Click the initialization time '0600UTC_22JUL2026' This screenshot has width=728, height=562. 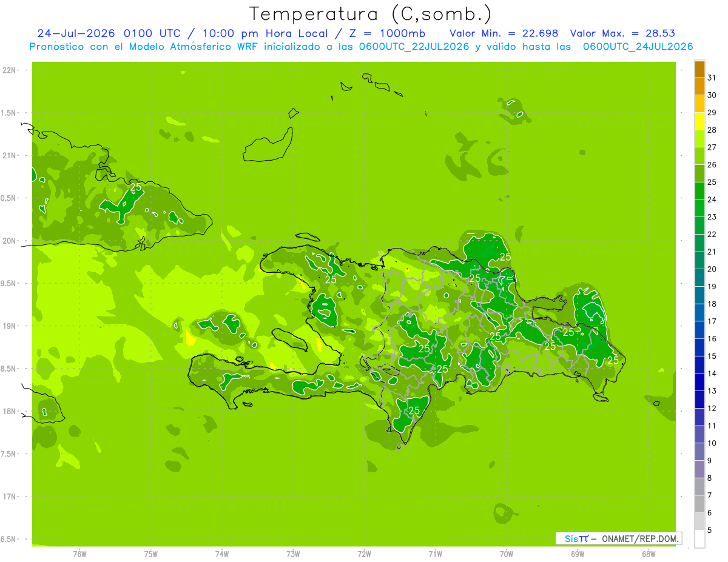point(413,47)
